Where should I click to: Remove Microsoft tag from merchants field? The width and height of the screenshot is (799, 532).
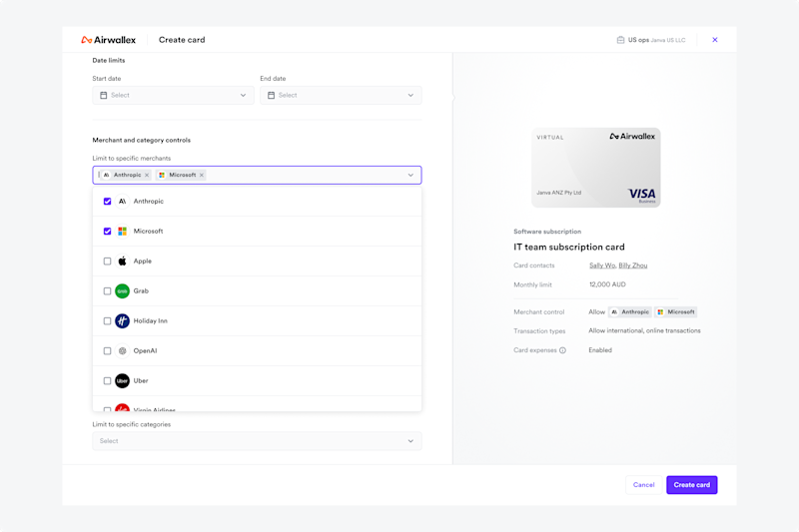click(x=202, y=175)
